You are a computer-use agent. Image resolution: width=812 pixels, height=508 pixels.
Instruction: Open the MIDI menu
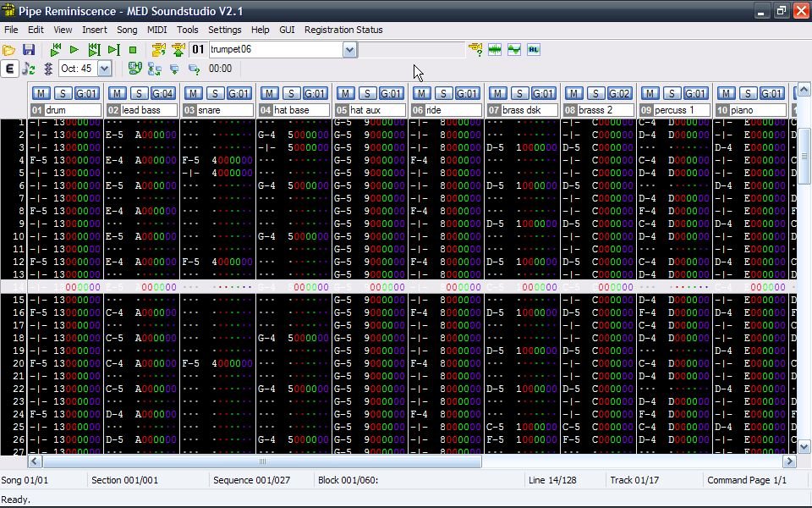pos(156,30)
